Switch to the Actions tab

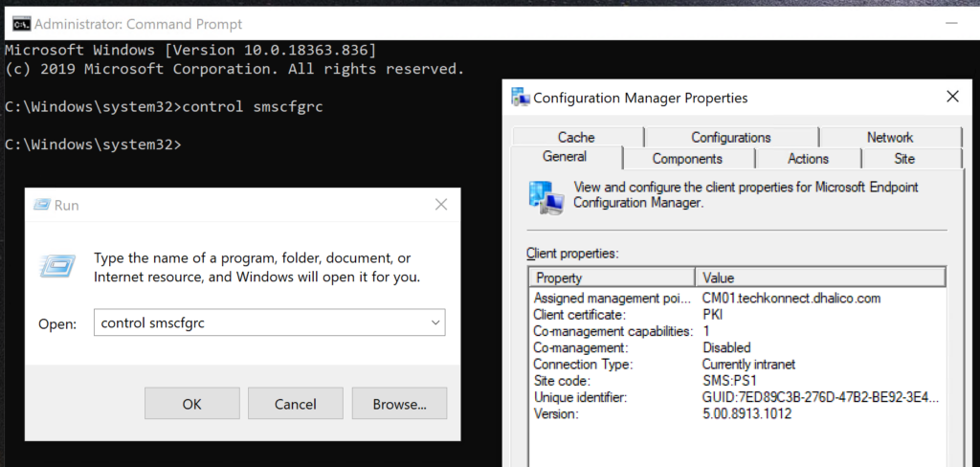point(808,159)
